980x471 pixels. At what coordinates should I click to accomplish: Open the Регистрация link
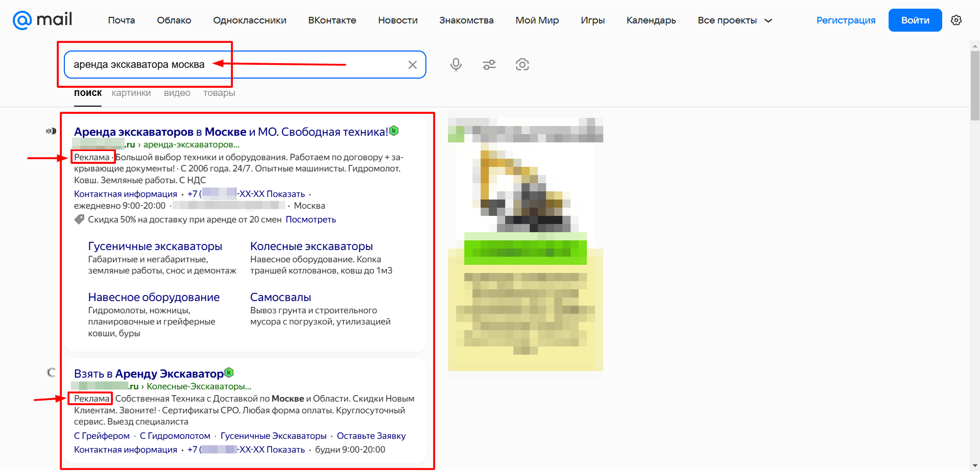pos(846,20)
